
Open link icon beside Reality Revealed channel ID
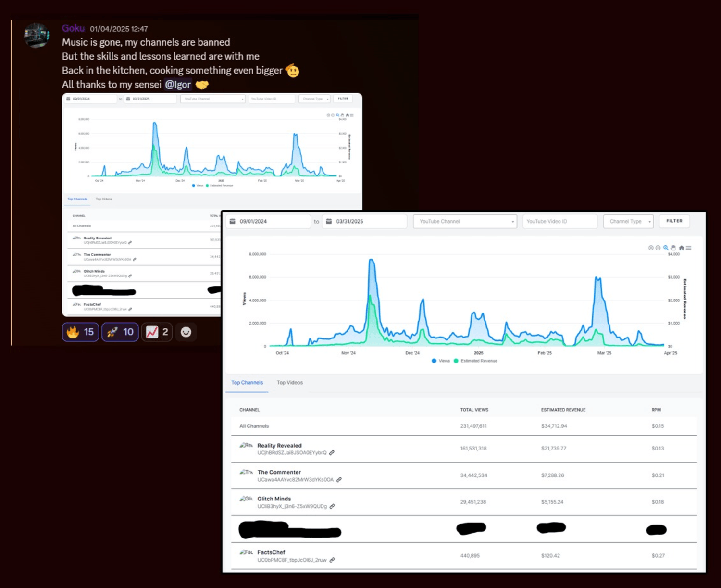(332, 453)
